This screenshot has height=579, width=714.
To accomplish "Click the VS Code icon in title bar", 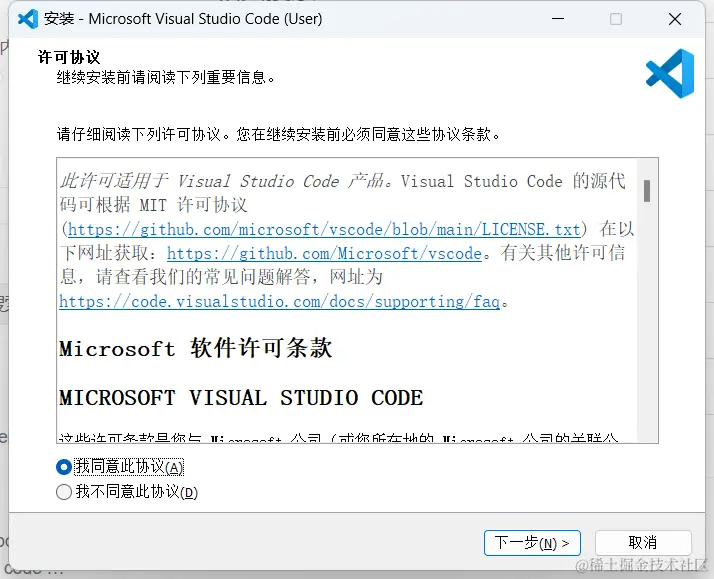I will coord(28,19).
